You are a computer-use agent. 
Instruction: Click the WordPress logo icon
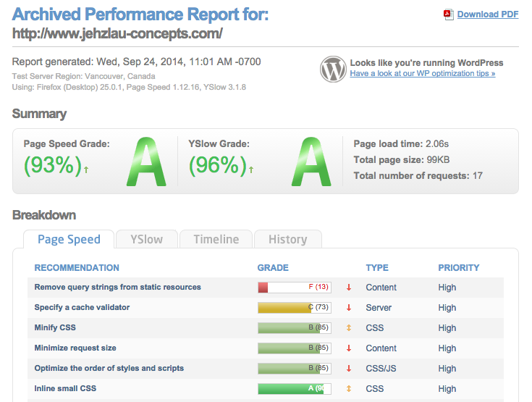[333, 69]
